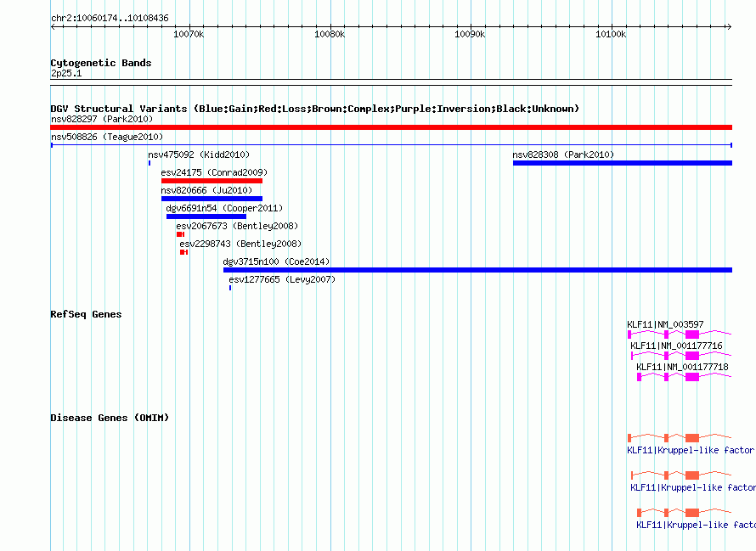
Task: Select the magenta KLF11 NM_001177716 gene glyph
Action: point(681,355)
